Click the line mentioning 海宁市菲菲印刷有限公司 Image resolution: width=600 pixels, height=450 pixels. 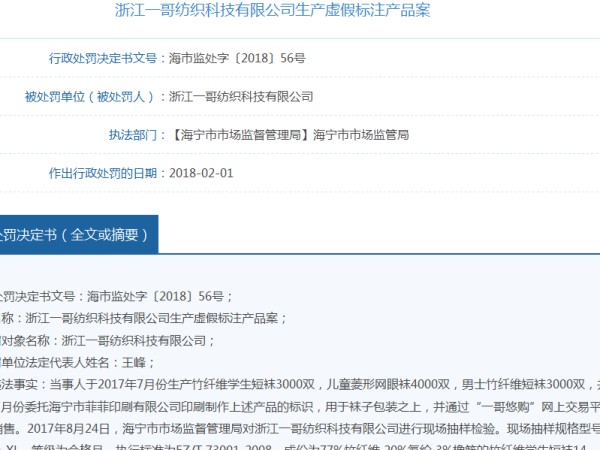[300, 407]
